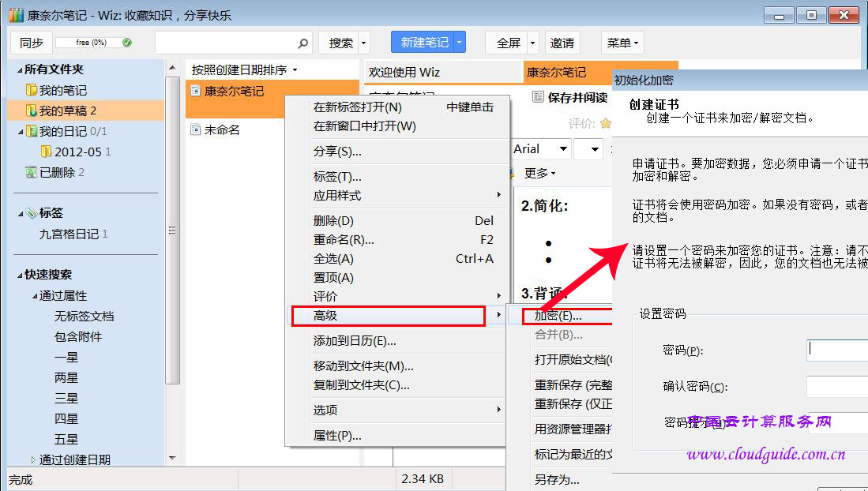Click the 我的草稿 folder icon
Screen dimensions: 868x491
coord(32,111)
